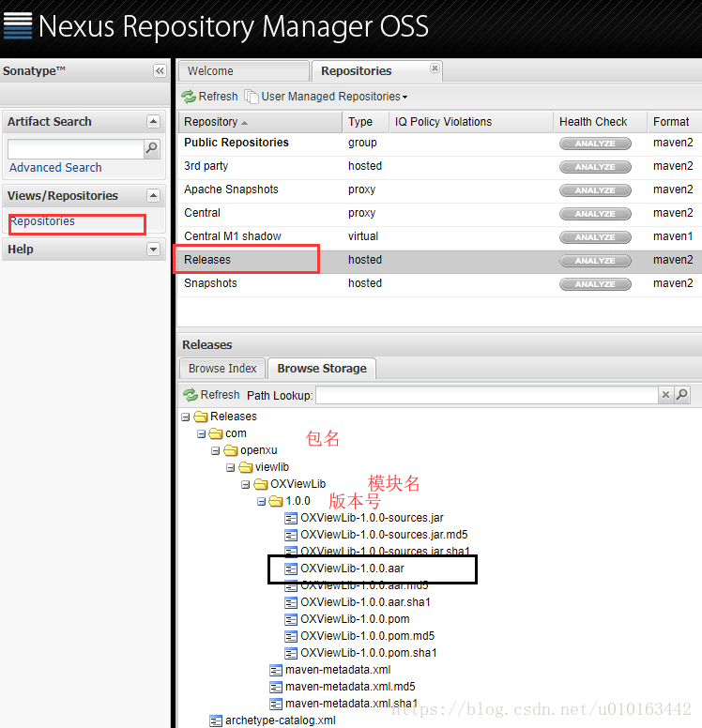Screen dimensions: 702x728
Task: Click ANALYZE for Releases repository
Action: [595, 261]
